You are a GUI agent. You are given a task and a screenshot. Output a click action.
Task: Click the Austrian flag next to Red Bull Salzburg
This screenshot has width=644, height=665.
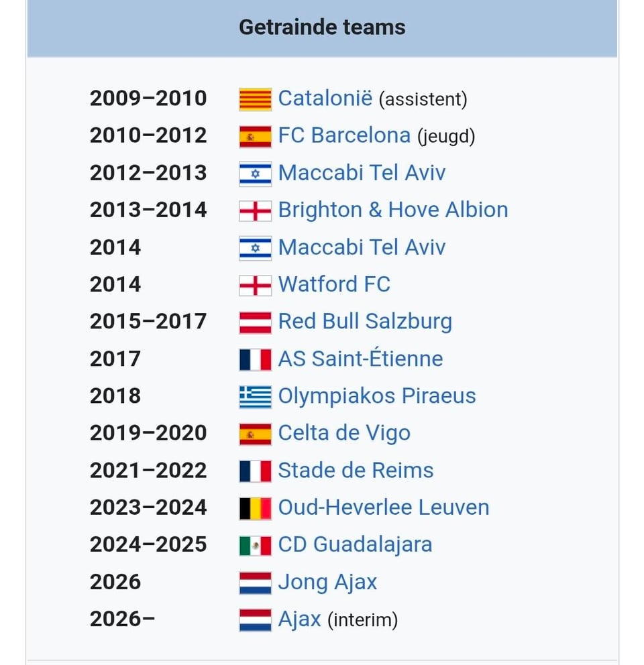255,322
